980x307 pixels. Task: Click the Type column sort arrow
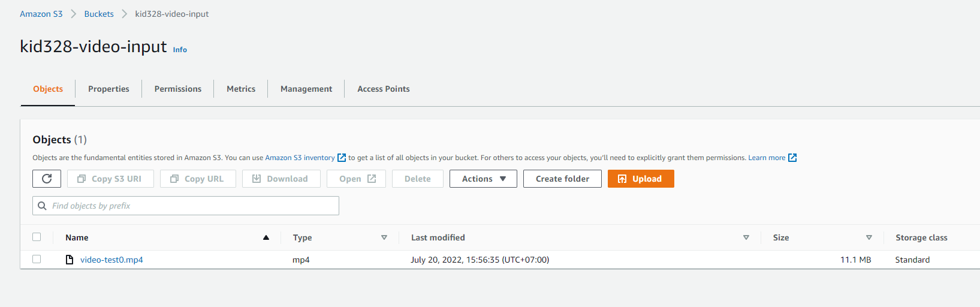point(384,237)
